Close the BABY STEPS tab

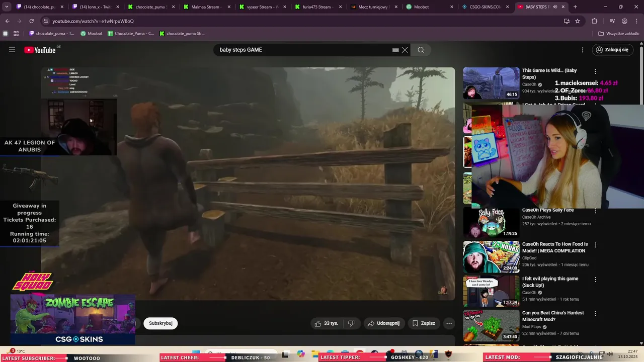point(563,7)
